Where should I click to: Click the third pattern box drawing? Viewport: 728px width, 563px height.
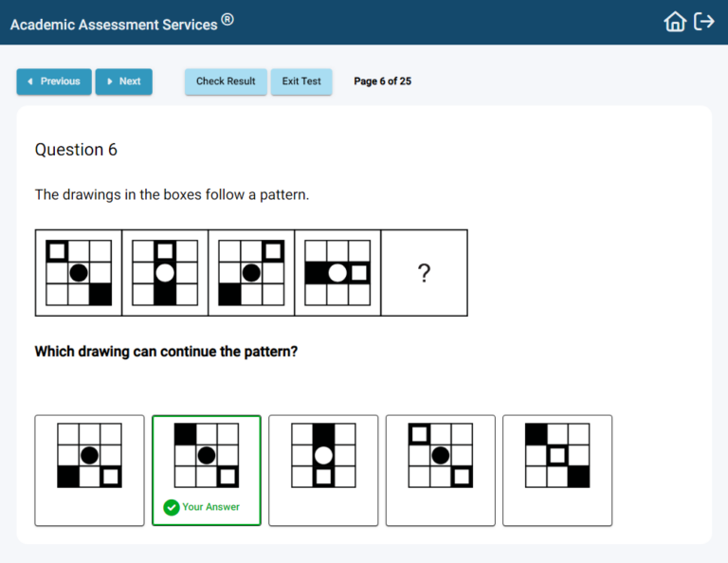251,273
